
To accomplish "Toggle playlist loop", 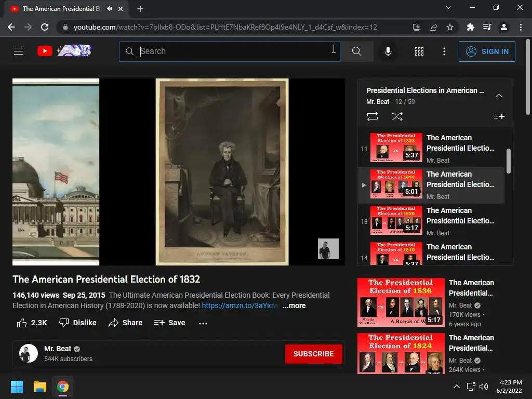I will click(x=372, y=116).
